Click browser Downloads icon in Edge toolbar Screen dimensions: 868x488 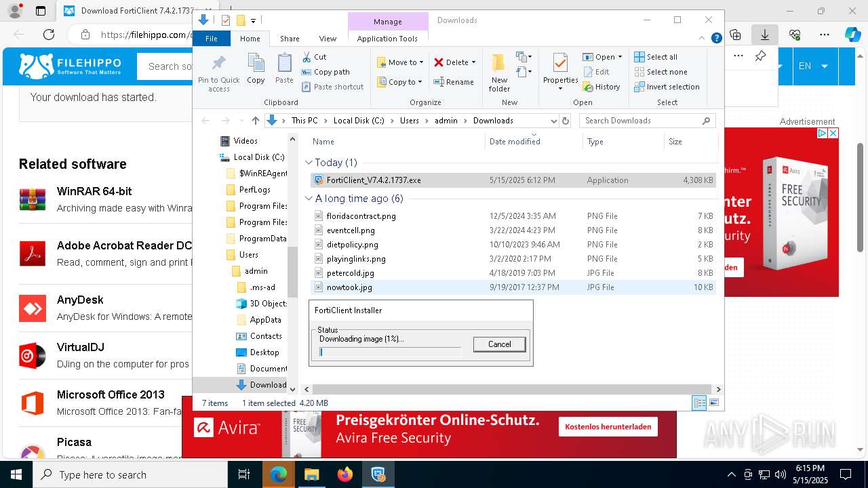click(764, 35)
